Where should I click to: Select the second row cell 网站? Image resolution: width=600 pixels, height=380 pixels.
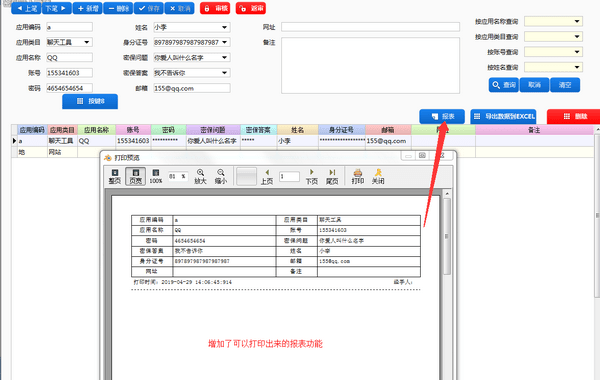click(62, 152)
